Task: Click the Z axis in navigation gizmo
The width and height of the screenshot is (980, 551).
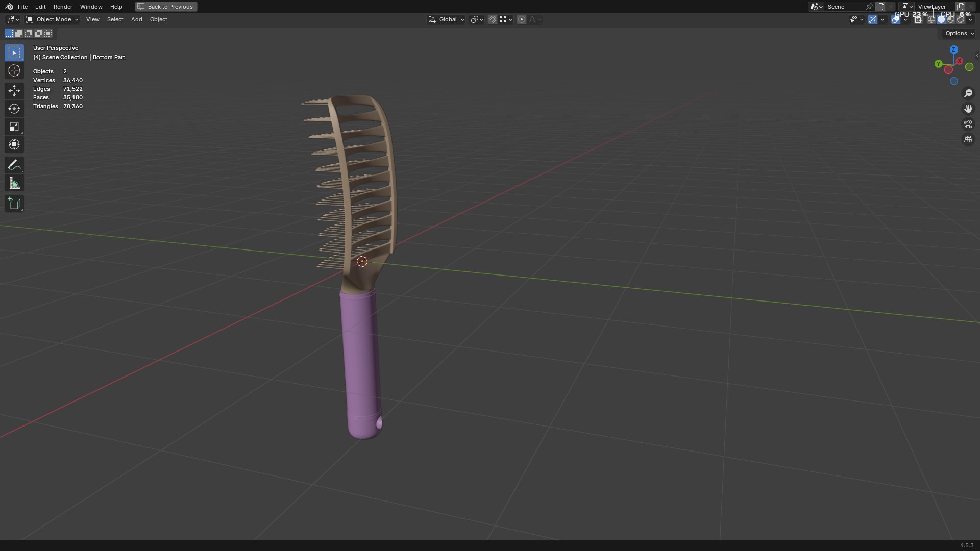Action: pyautogui.click(x=954, y=49)
